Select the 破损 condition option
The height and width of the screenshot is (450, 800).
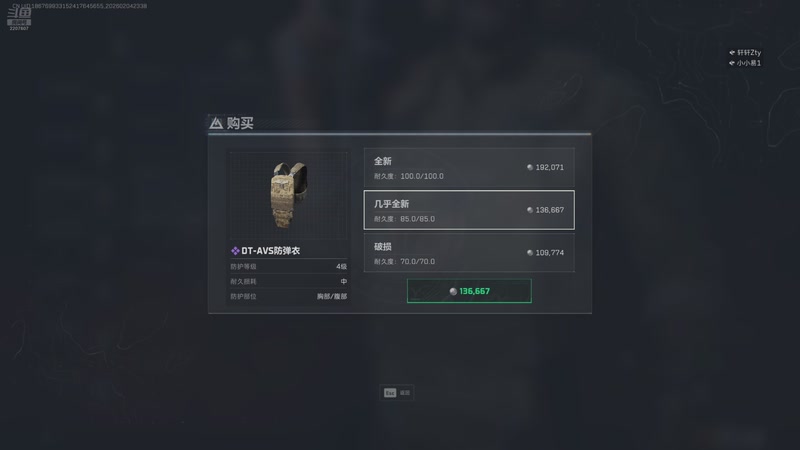pyautogui.click(x=469, y=253)
